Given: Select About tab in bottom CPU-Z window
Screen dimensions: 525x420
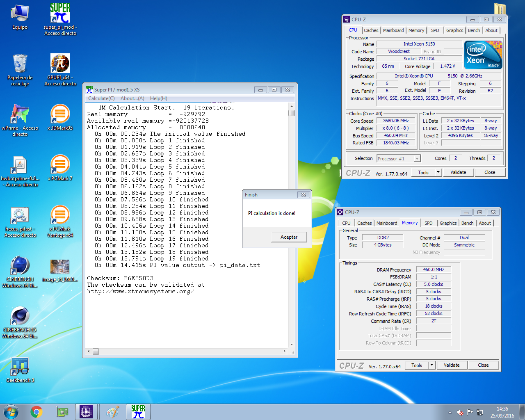Looking at the screenshot, I should click(x=485, y=223).
